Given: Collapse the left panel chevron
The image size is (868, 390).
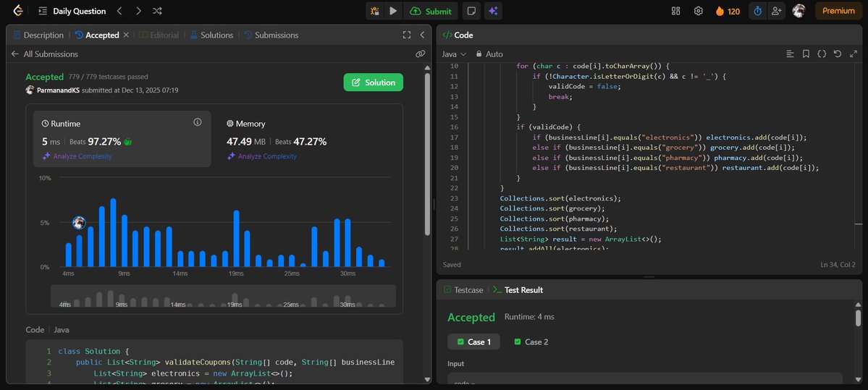Looking at the screenshot, I should pos(422,35).
